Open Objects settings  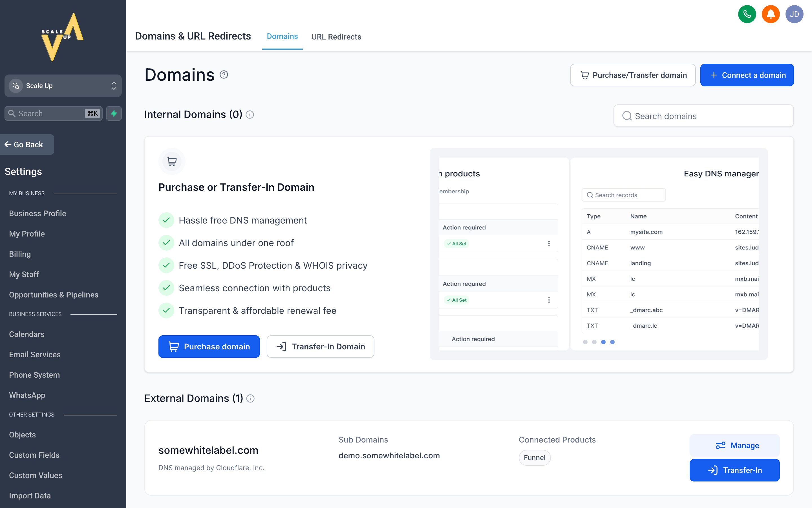pos(23,435)
